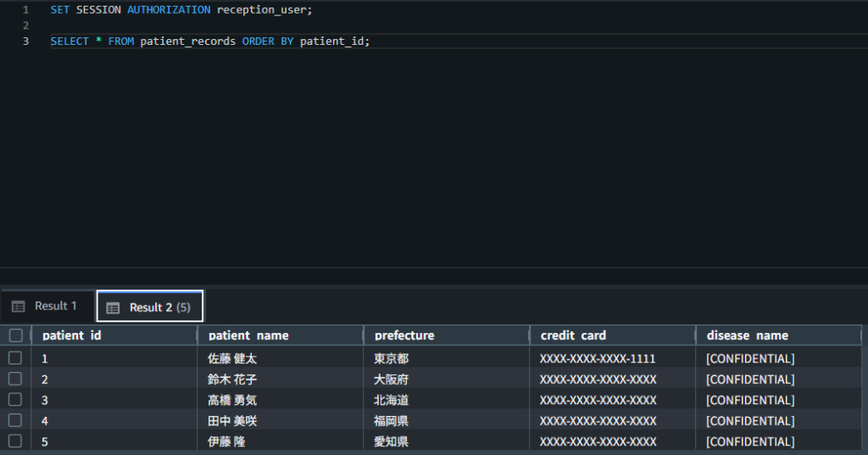Sort by the patient_id column header
The image size is (868, 455).
[114, 336]
